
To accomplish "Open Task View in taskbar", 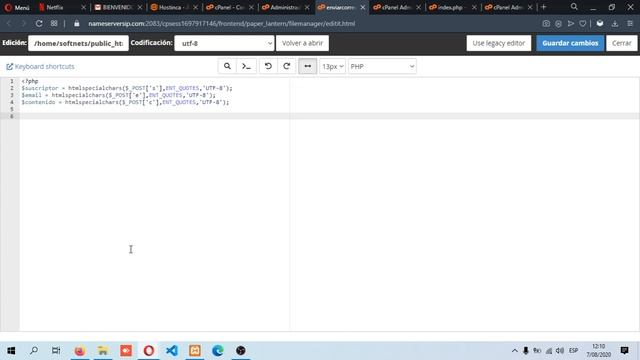I will point(56,351).
